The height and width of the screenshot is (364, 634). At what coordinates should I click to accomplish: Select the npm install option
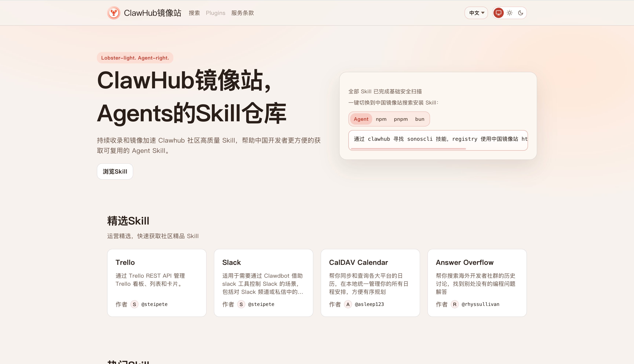(381, 119)
